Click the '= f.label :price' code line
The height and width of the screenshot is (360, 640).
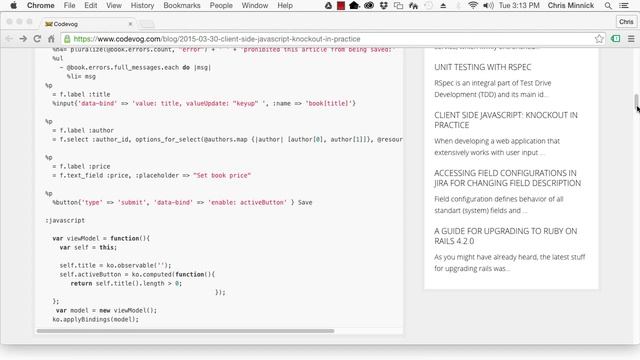(x=81, y=167)
